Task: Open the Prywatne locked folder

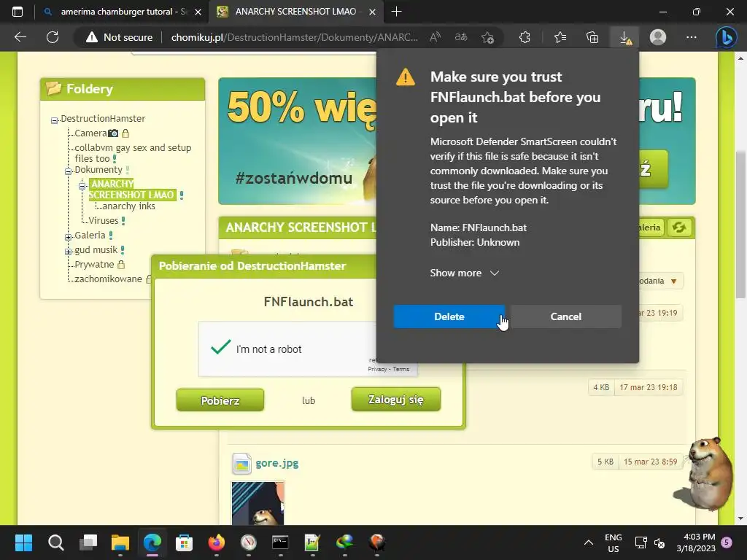Action: [x=94, y=264]
